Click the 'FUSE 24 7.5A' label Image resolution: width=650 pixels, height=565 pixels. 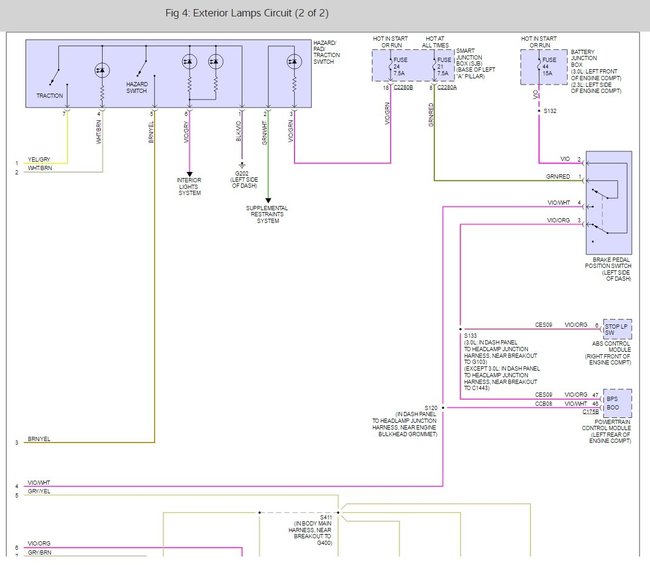point(400,67)
